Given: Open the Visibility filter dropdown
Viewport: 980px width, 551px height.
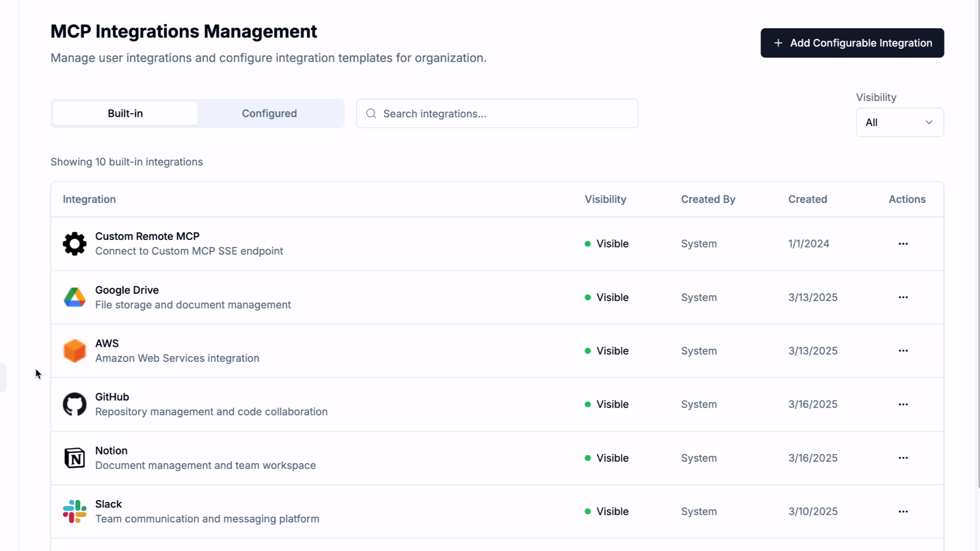Looking at the screenshot, I should pyautogui.click(x=899, y=122).
